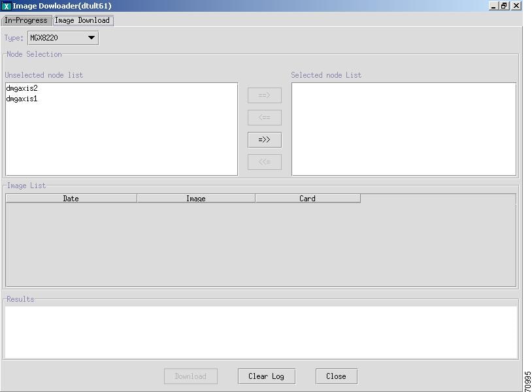
Task: Click inside the Selected node List box
Action: [404, 129]
